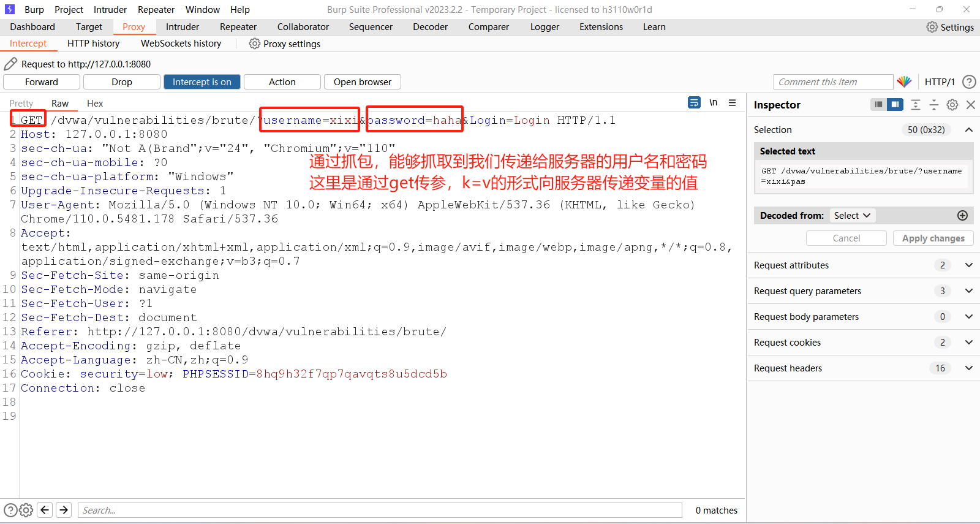Switch to the Extensions tab

tap(601, 27)
